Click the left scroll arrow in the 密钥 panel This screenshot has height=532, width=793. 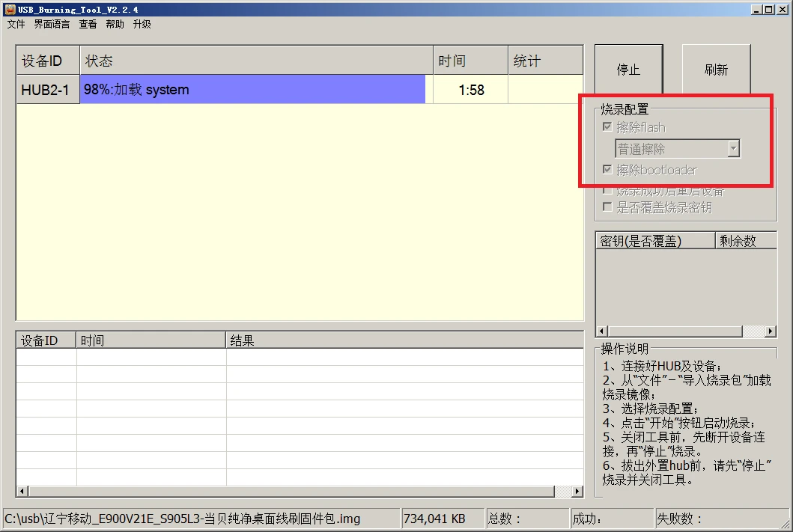coord(601,331)
